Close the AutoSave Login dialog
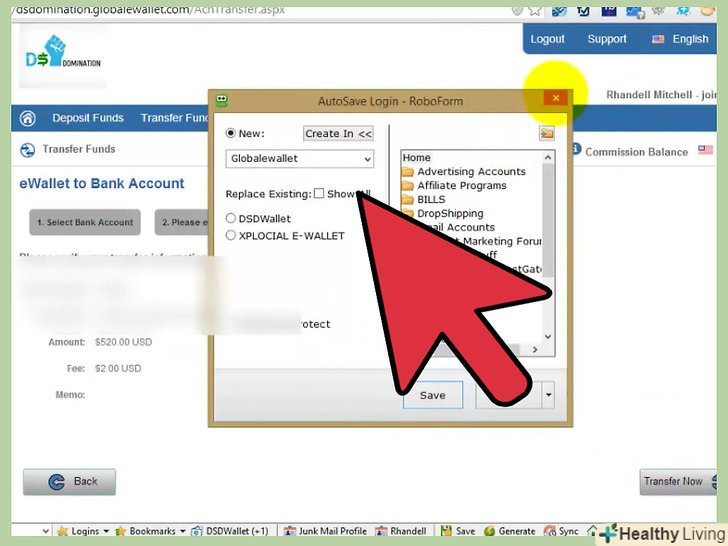The image size is (728, 546). (x=556, y=98)
